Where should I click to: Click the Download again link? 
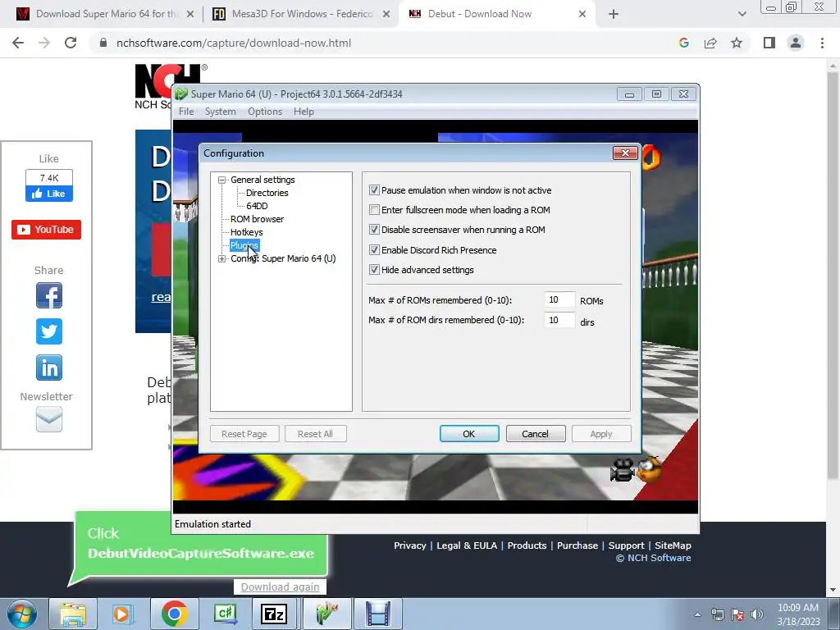[x=281, y=587]
